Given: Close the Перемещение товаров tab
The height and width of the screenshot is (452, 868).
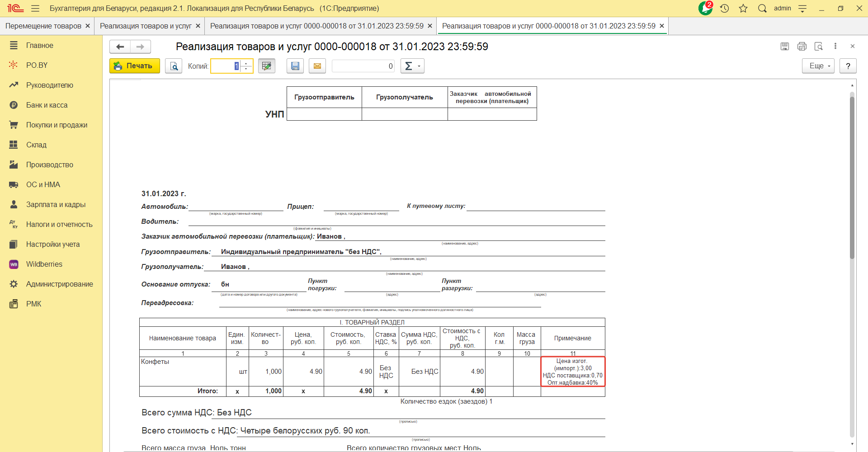Looking at the screenshot, I should (x=88, y=26).
